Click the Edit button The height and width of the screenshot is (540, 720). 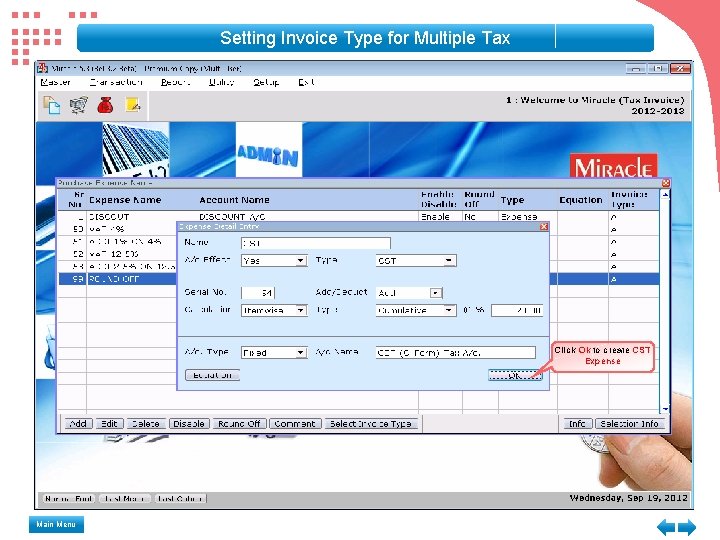click(x=109, y=424)
